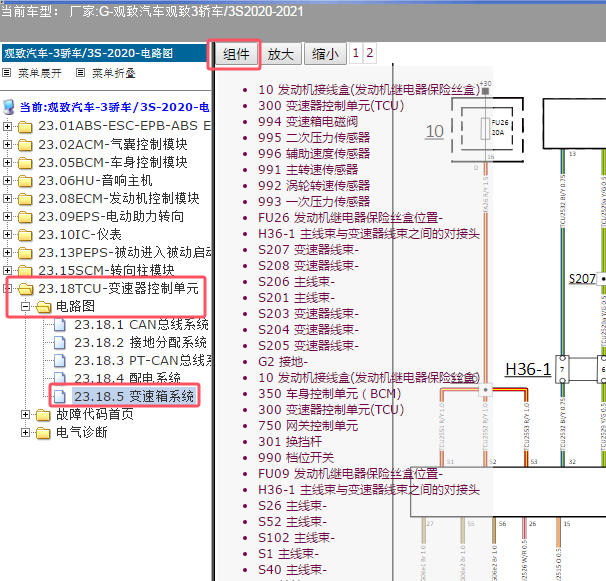Expand 23.06HU-音响主机 node
Screen dimensions: 606x581
pos(7,180)
